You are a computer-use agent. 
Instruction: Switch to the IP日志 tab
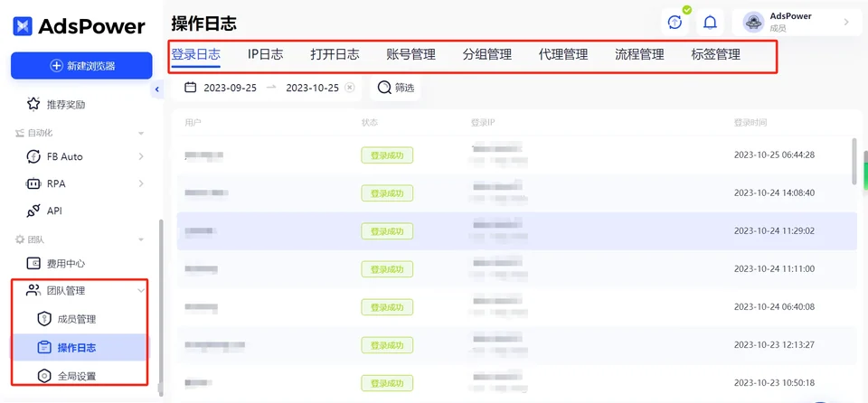pyautogui.click(x=265, y=54)
